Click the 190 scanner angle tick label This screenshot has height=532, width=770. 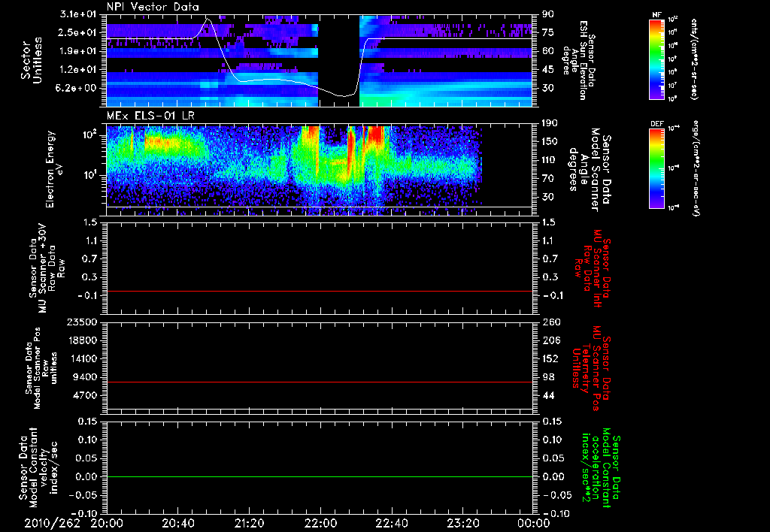pyautogui.click(x=551, y=123)
